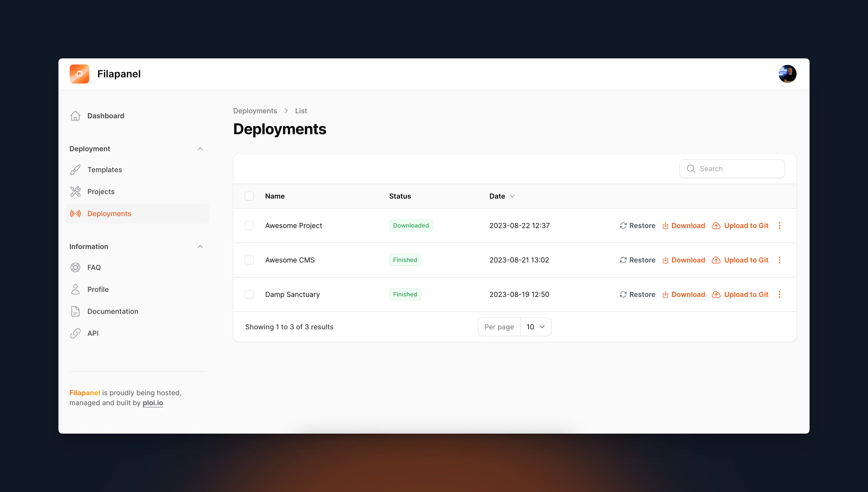Click the Projects tools icon
Viewport: 868px width, 492px height.
pos(75,192)
